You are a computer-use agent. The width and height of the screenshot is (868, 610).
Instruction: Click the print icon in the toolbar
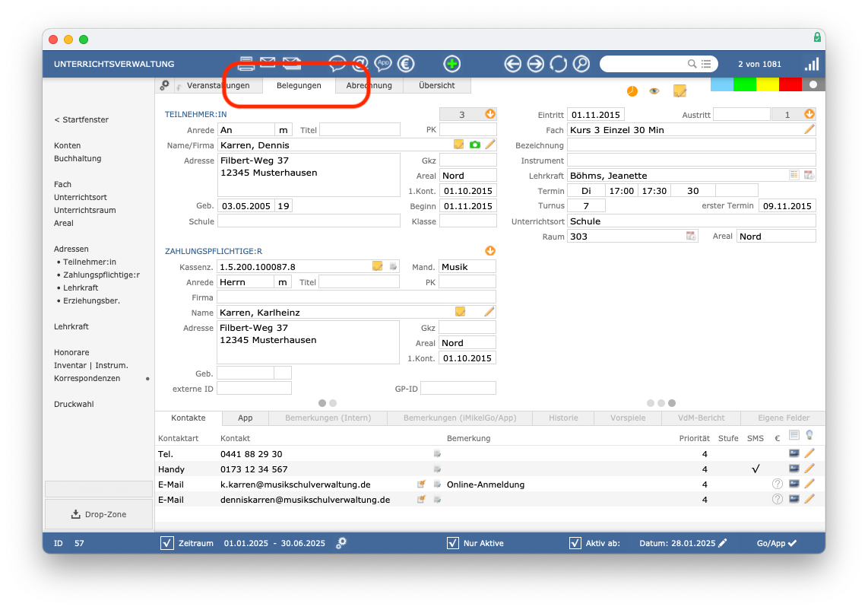point(246,64)
